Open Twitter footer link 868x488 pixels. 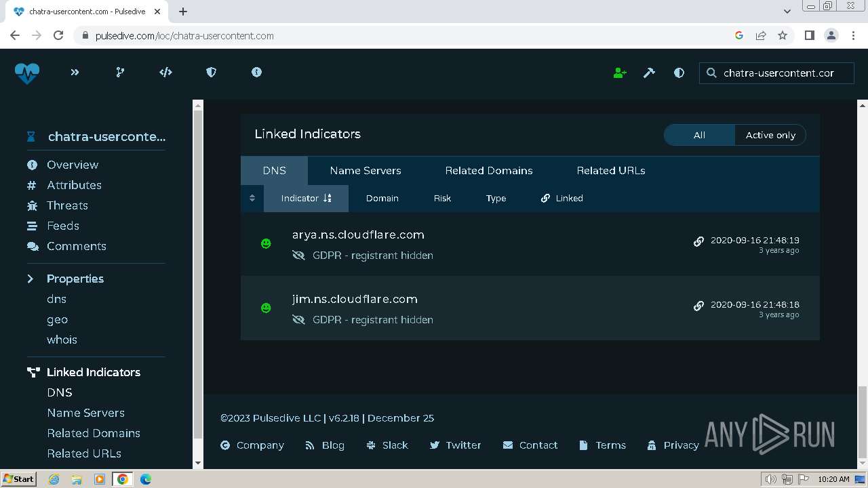click(455, 445)
